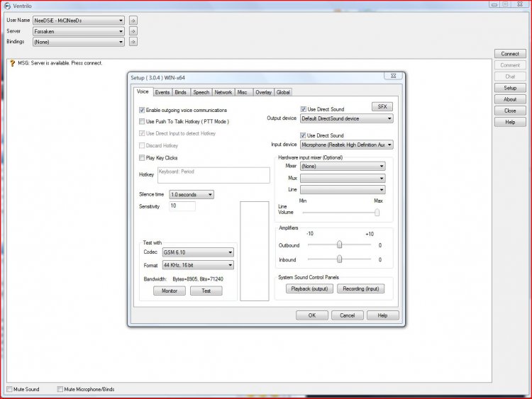
Task: Click the Inbound amplifier slider handle
Action: (339, 259)
